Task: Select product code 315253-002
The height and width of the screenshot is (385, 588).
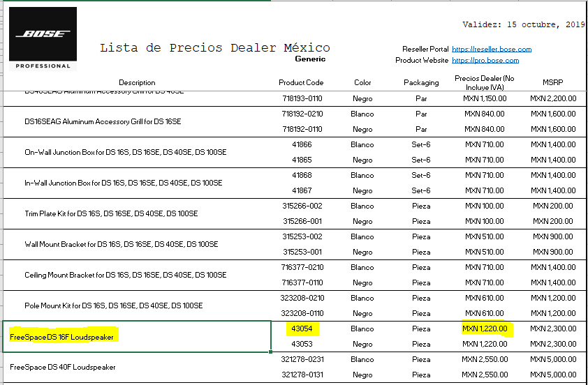Action: coord(302,236)
